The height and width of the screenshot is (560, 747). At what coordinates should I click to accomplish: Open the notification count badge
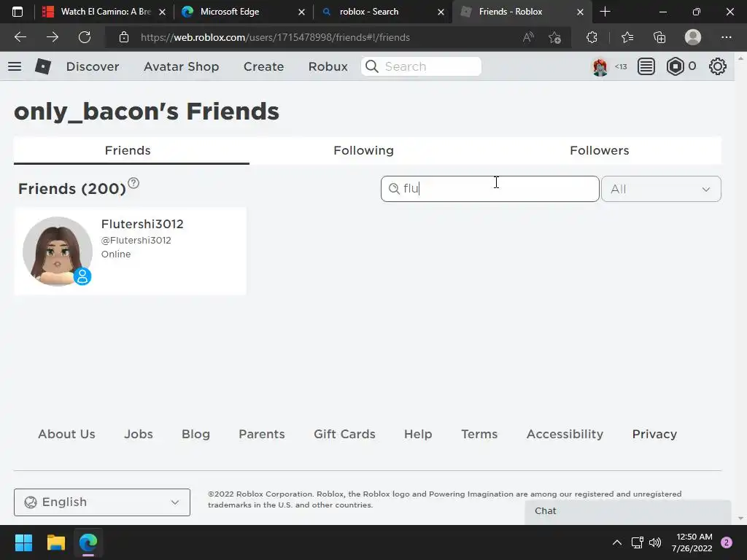coord(727,542)
